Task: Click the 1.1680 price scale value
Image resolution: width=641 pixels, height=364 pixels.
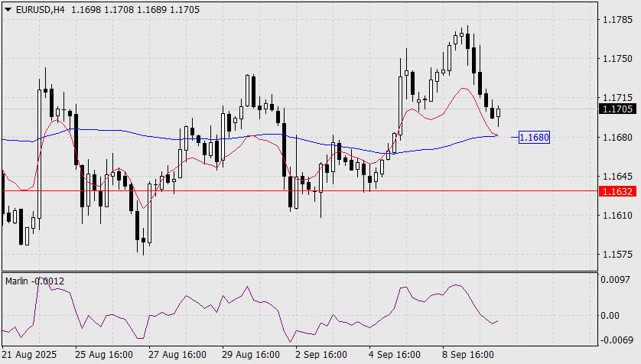Action: click(x=617, y=138)
